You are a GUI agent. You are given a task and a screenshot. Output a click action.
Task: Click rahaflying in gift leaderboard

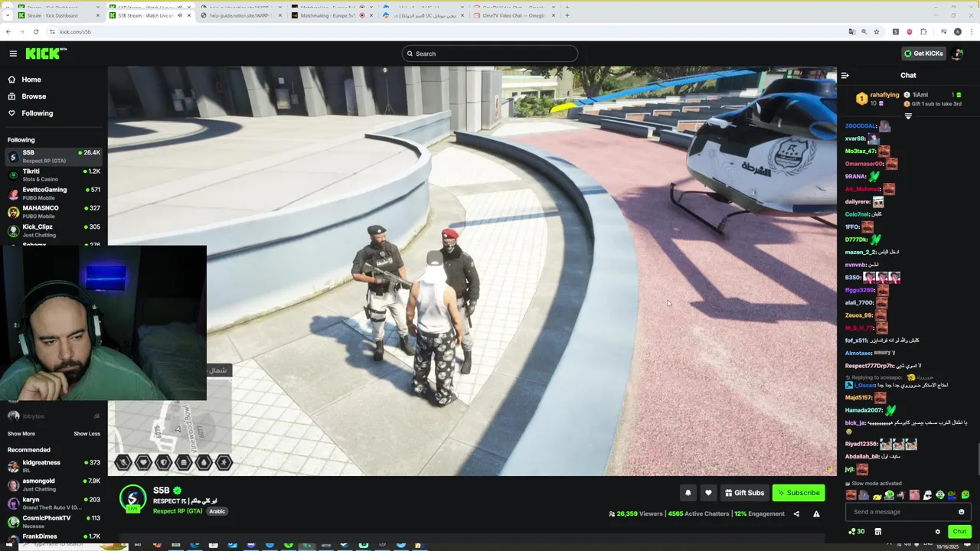(x=884, y=95)
